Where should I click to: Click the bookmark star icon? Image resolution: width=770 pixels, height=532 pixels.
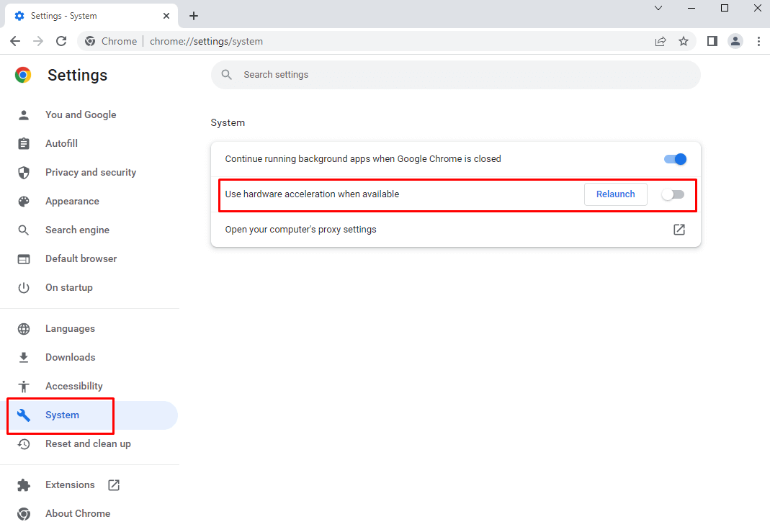[684, 41]
